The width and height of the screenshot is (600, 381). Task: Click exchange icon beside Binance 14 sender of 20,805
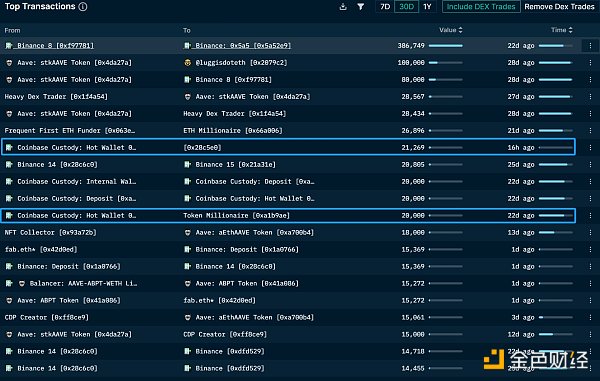(x=9, y=164)
